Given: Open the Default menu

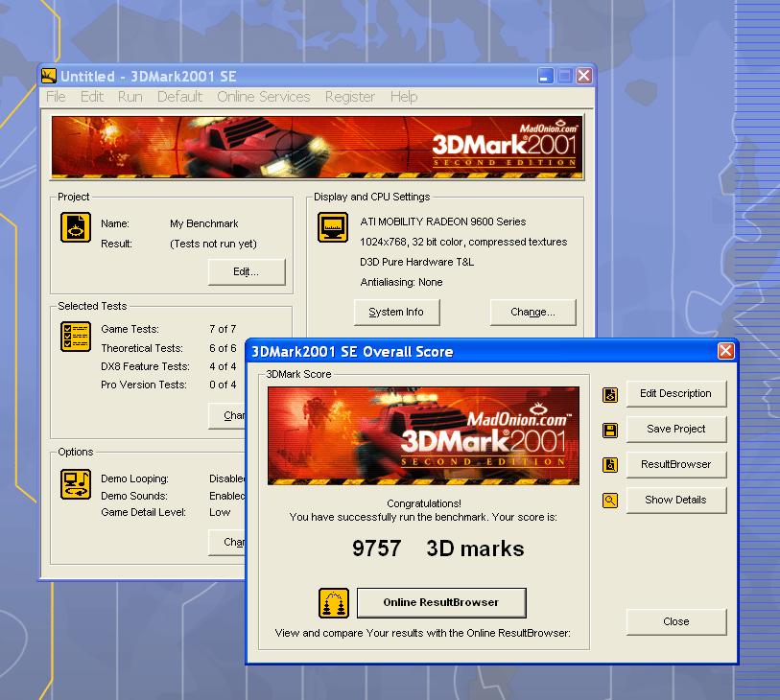Looking at the screenshot, I should click(x=179, y=97).
